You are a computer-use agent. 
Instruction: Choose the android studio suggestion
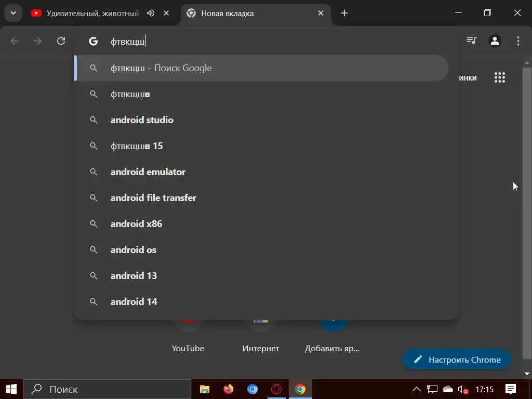pyautogui.click(x=261, y=120)
